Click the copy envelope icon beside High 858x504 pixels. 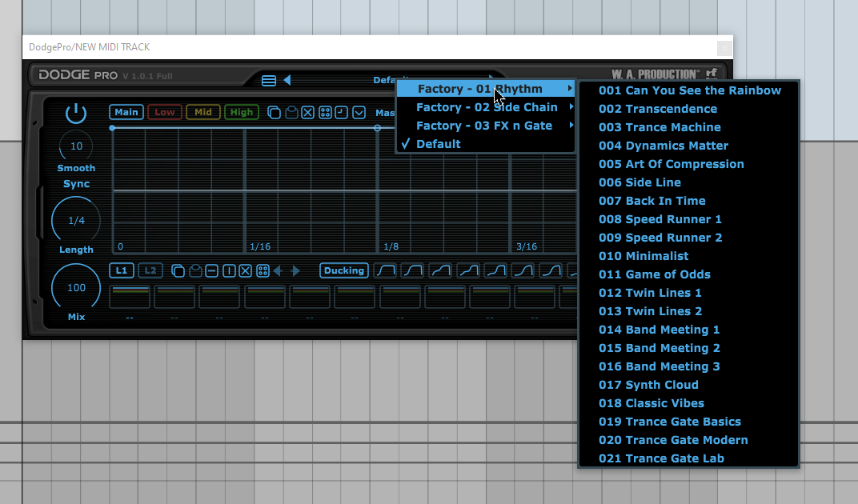pyautogui.click(x=274, y=113)
